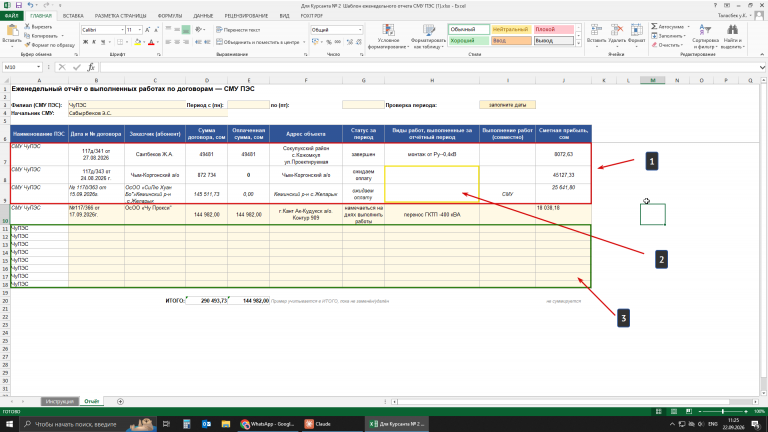Screen dimensions: 768x432
Task: Open the Clear (Очистить) eraser dropdown
Action: (x=667, y=45)
